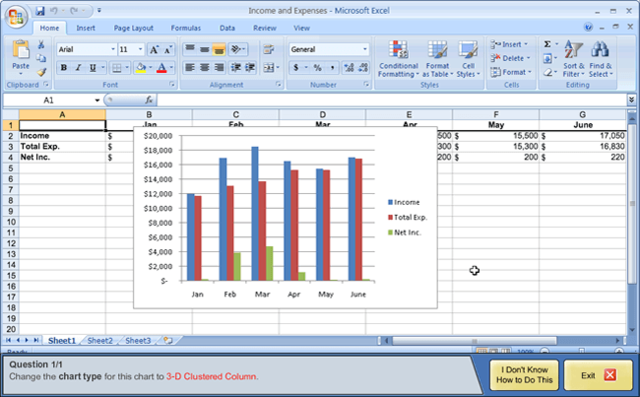Open the Format cells menu
Viewport: 640px width, 397px height.
tap(511, 72)
